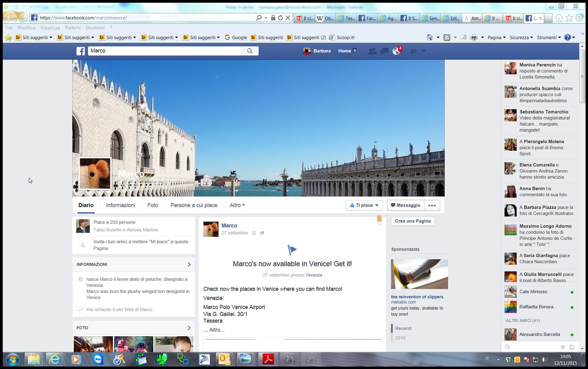
Task: Expand the INFORMAZIONI section arrow
Action: point(189,264)
